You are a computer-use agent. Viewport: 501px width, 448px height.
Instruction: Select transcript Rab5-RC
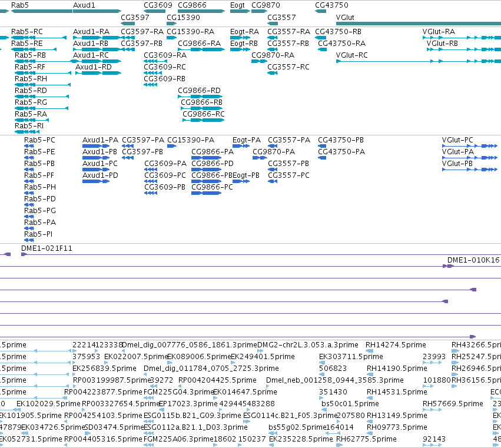(x=39, y=38)
